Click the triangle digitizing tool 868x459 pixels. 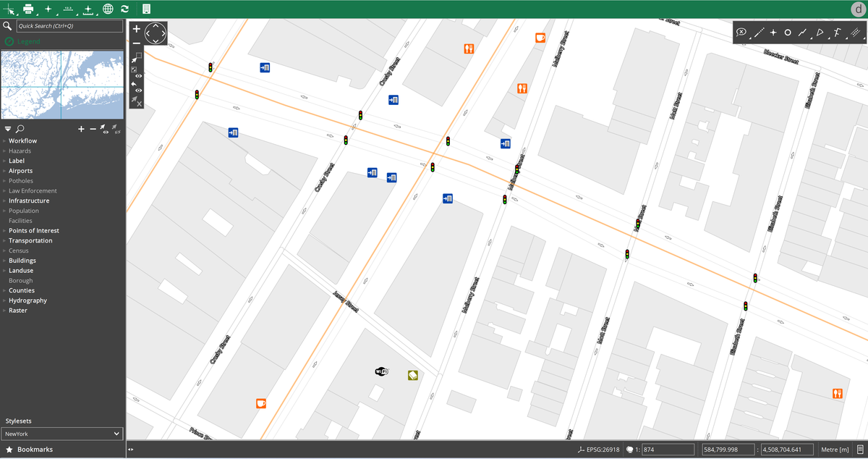820,33
